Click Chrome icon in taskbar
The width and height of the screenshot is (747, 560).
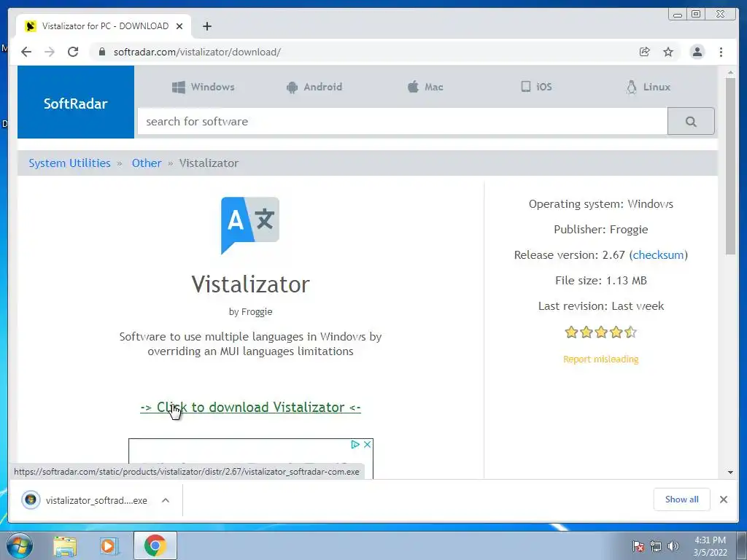coord(155,545)
